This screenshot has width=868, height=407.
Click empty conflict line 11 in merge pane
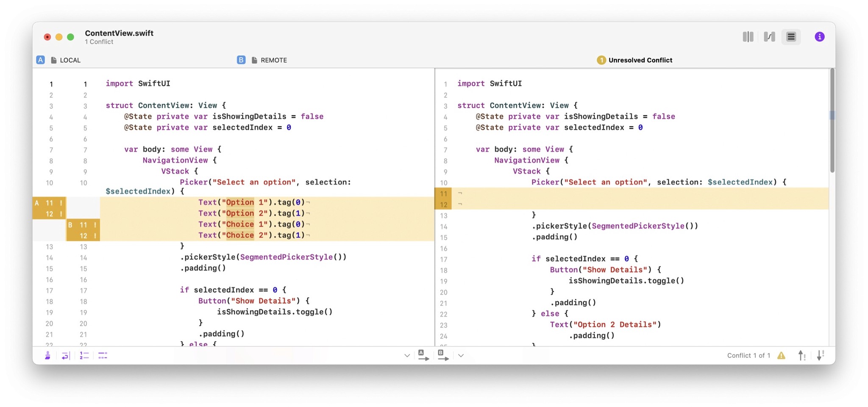point(640,193)
